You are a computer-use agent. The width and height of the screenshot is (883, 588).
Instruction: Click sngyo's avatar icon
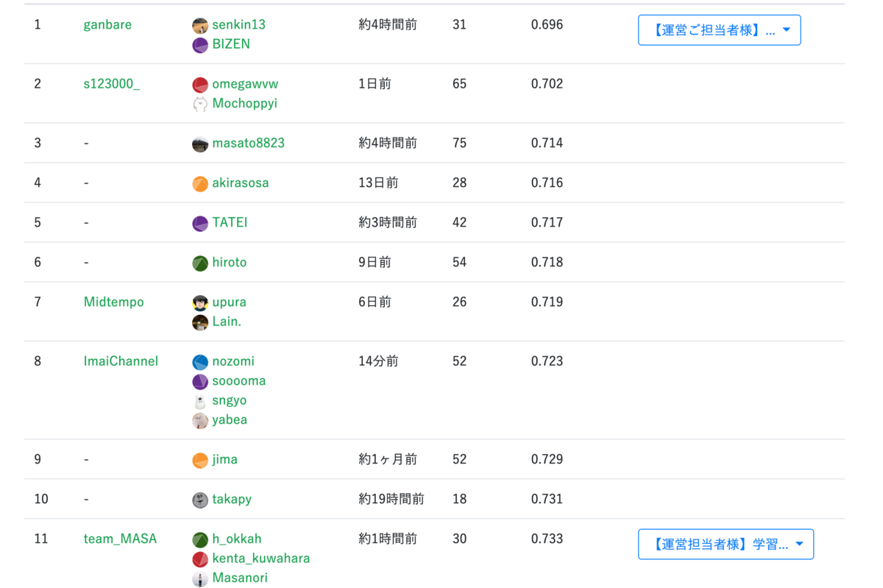(x=199, y=400)
